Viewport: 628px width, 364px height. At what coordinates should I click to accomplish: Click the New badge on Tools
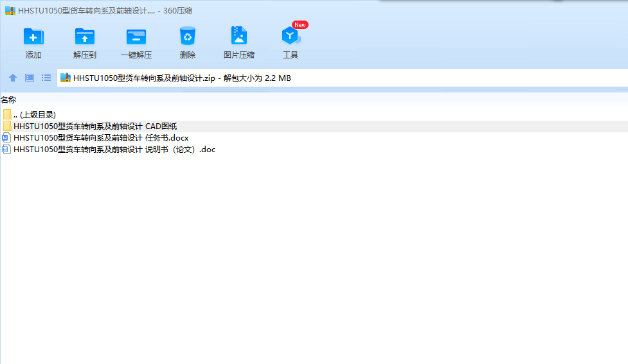pos(300,25)
